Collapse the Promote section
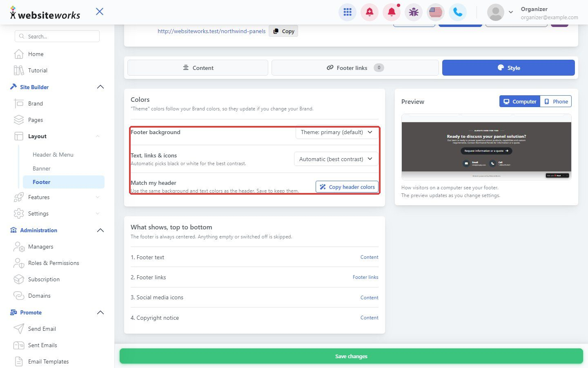Viewport: 588px width, 368px height. tap(100, 312)
